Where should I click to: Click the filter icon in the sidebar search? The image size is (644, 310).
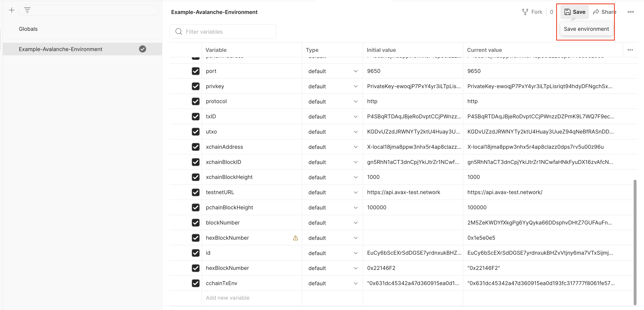(x=27, y=10)
